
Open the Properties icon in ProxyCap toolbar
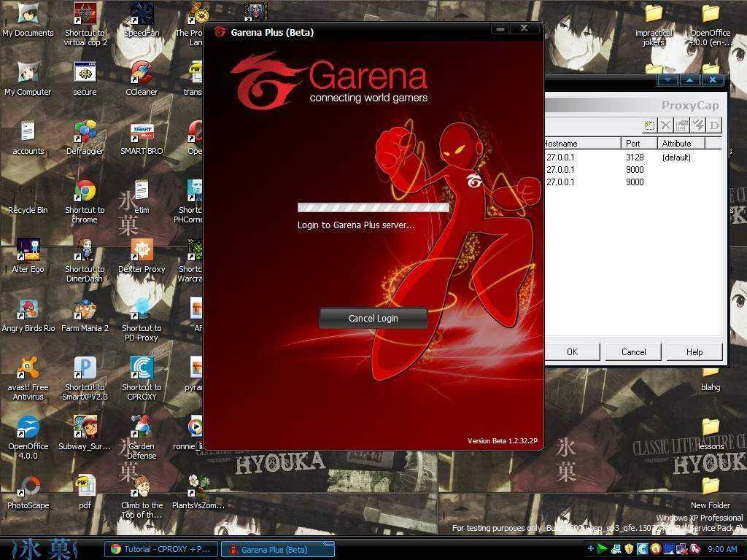click(682, 125)
